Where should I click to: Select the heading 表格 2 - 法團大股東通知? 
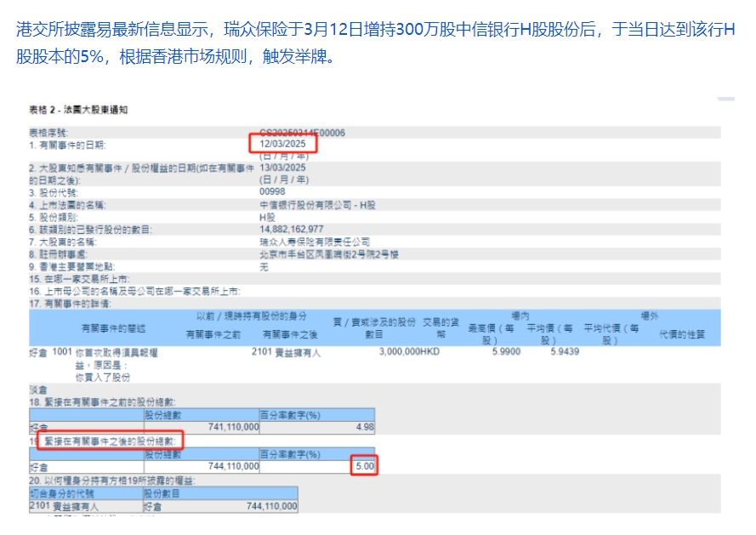(x=78, y=110)
